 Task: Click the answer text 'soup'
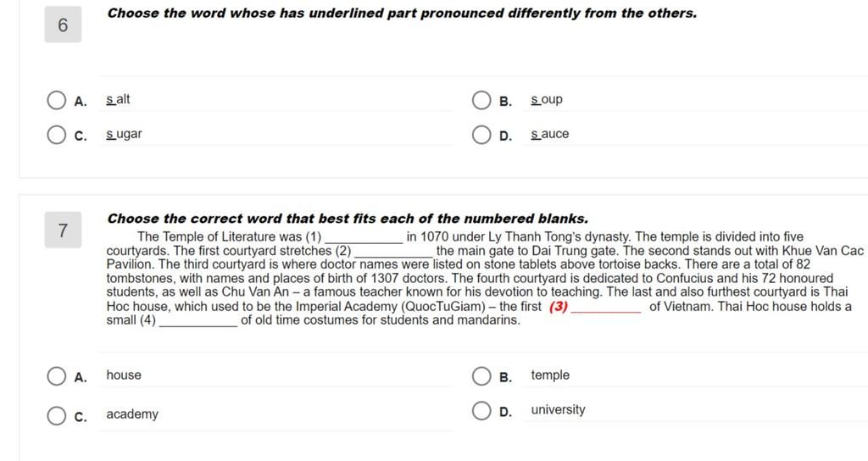(x=547, y=100)
